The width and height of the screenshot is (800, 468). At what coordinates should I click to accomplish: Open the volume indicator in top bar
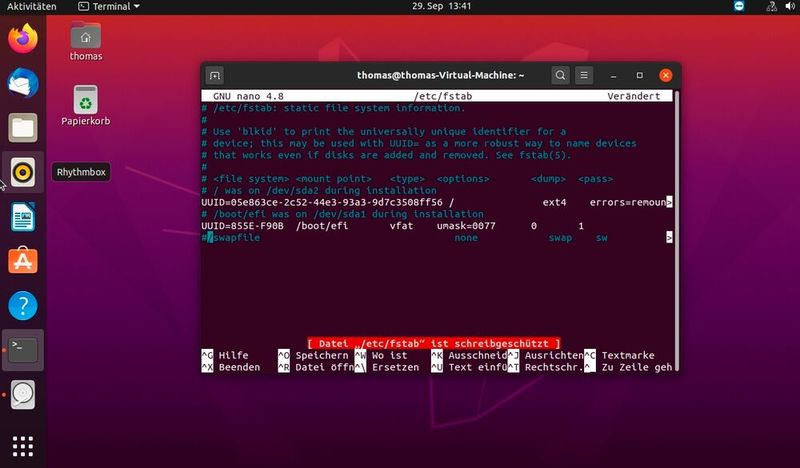click(x=790, y=6)
